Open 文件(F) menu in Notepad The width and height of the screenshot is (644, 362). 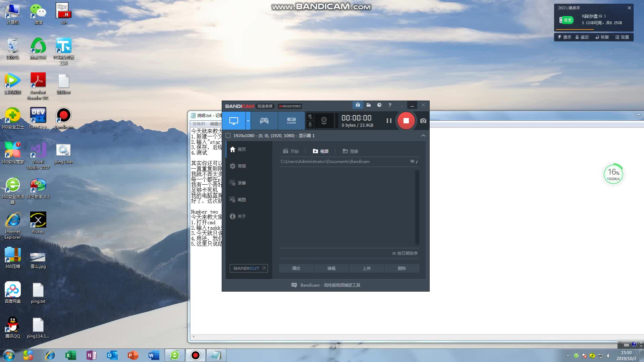coord(199,124)
